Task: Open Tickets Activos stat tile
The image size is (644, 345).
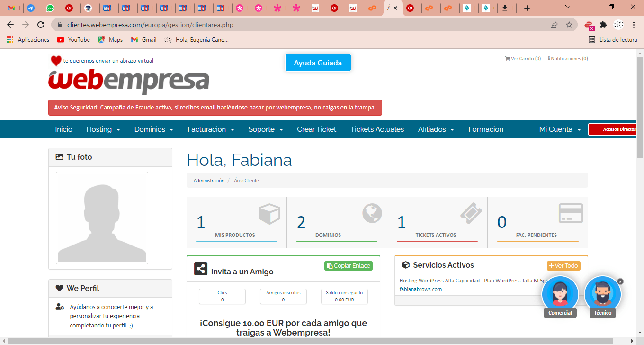Action: tap(437, 222)
